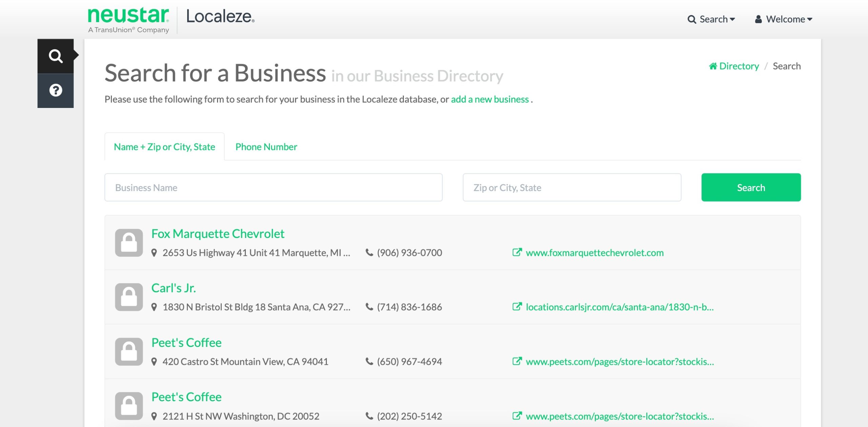Select address 2121 H St NW Washington
Viewport: 868px width, 427px height.
pyautogui.click(x=241, y=416)
